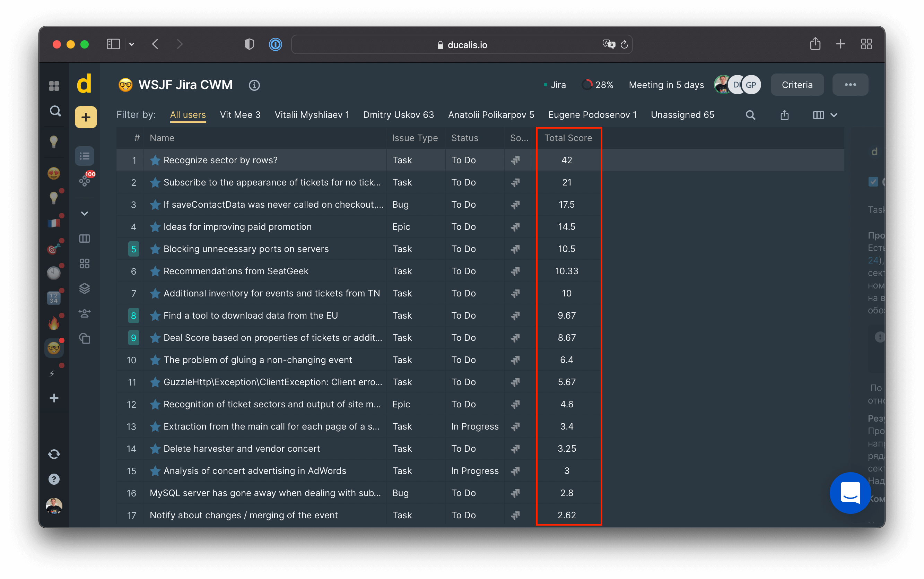
Task: Toggle the star on Ideas for improving paid promotion
Action: (x=155, y=227)
